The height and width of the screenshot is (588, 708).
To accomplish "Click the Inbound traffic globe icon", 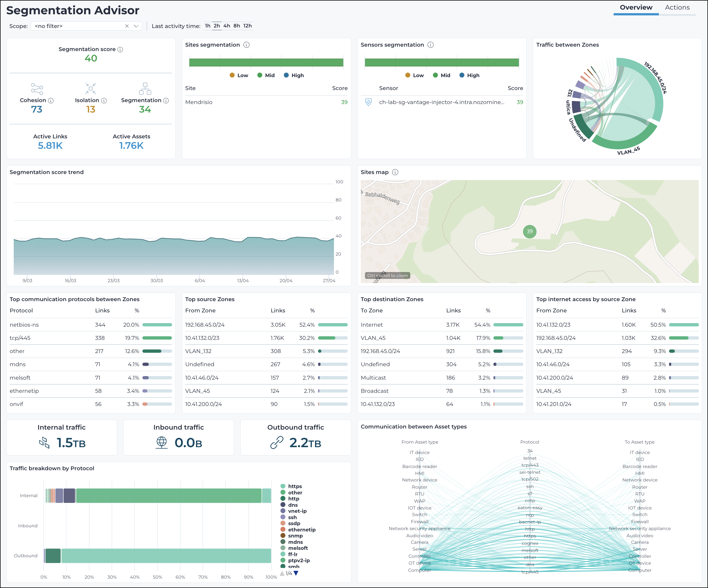I will tap(161, 442).
